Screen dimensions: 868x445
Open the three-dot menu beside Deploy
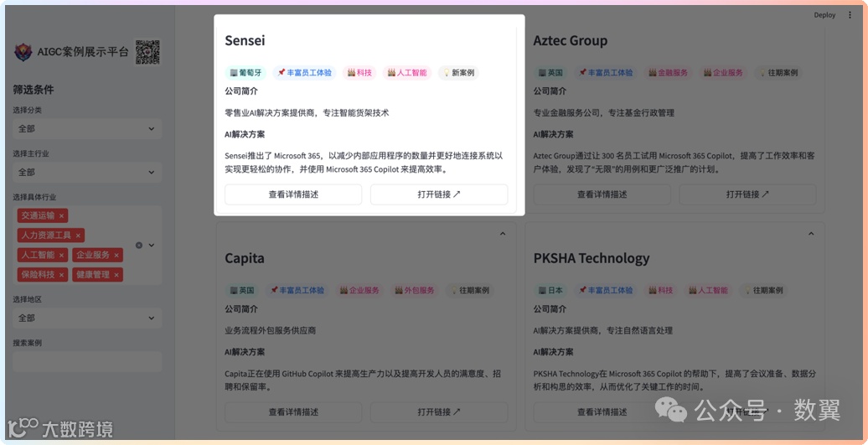coord(850,15)
